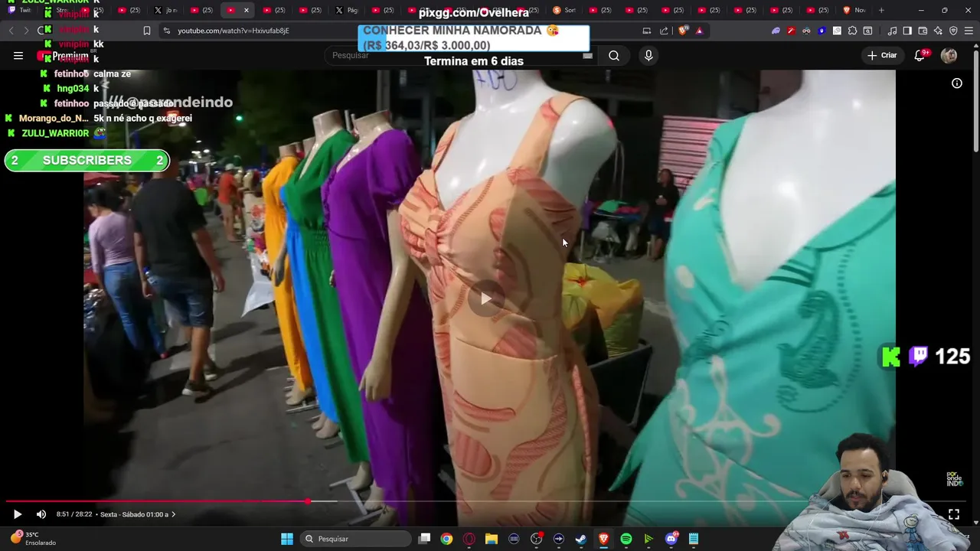The image size is (980, 551).
Task: Show video info card icon
Action: (957, 83)
